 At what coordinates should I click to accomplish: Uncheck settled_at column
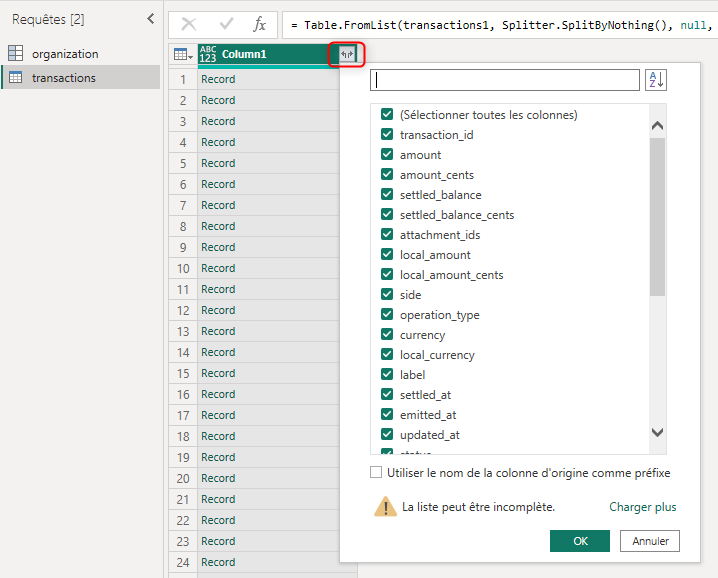click(387, 394)
